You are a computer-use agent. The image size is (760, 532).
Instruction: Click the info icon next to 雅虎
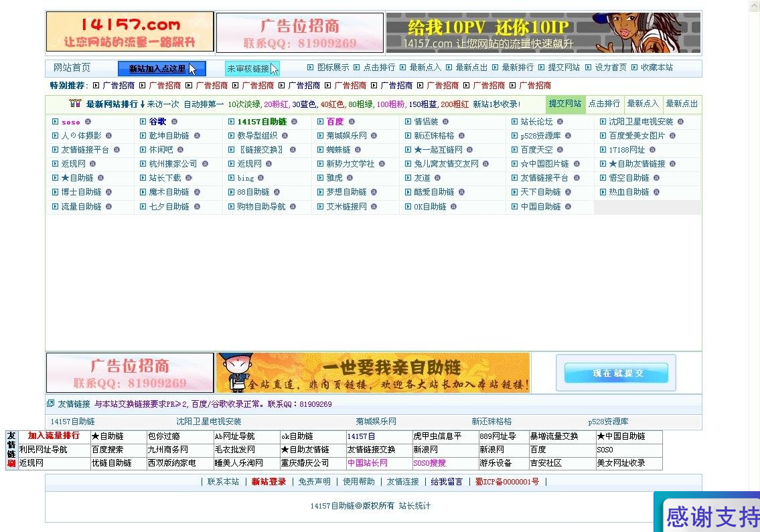click(350, 178)
